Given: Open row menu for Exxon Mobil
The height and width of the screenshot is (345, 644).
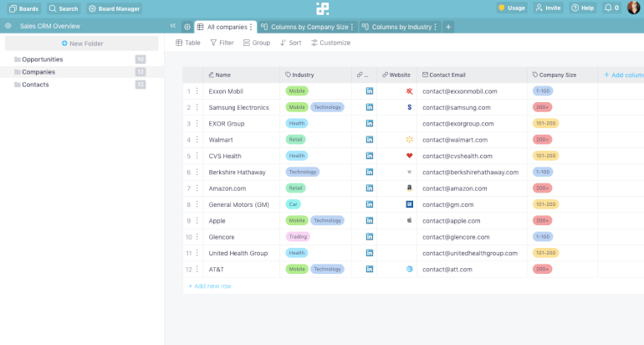Looking at the screenshot, I should point(197,91).
